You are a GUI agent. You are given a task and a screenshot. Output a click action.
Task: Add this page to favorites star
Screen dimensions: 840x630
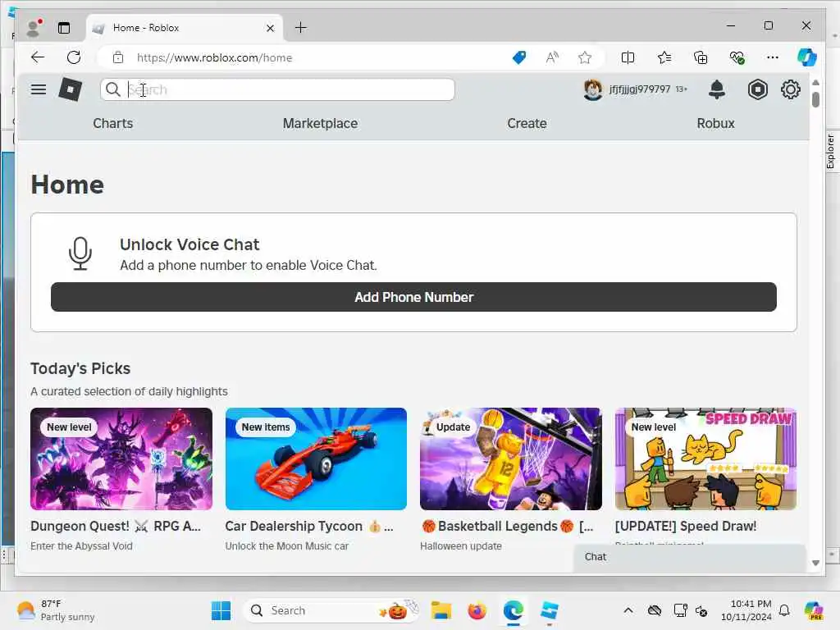(584, 57)
